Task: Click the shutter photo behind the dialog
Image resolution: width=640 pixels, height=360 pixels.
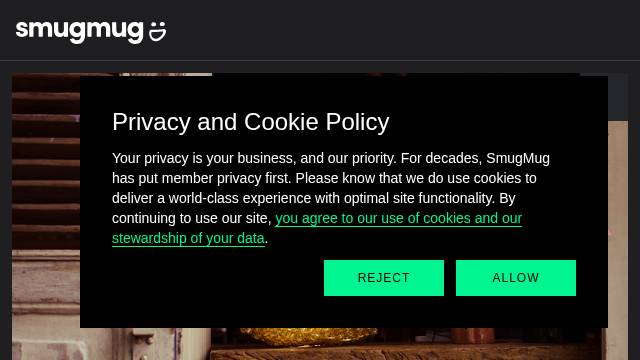Action: tap(46, 163)
